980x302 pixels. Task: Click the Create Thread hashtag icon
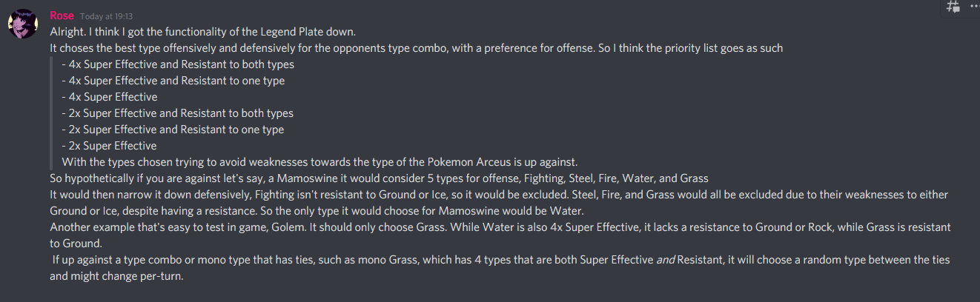[x=953, y=7]
